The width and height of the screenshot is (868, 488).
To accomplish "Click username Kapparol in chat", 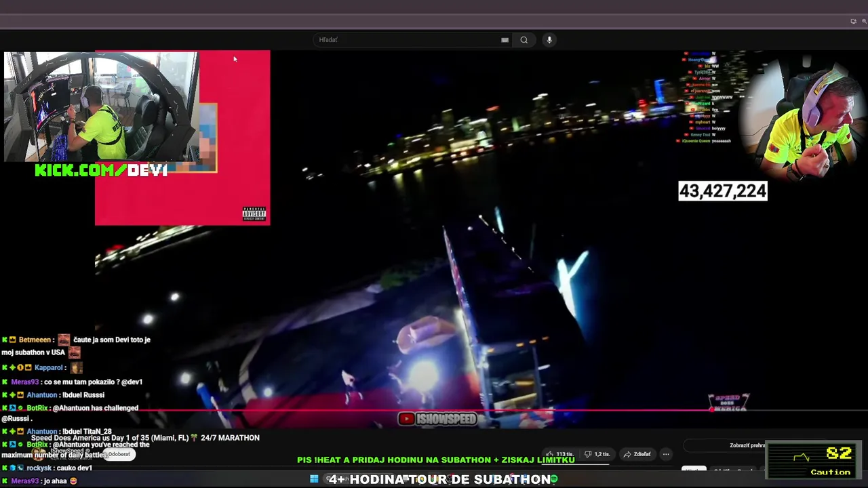I will coord(49,367).
